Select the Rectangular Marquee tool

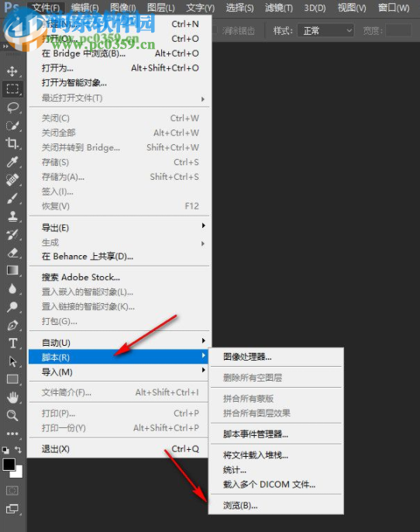pyautogui.click(x=12, y=89)
